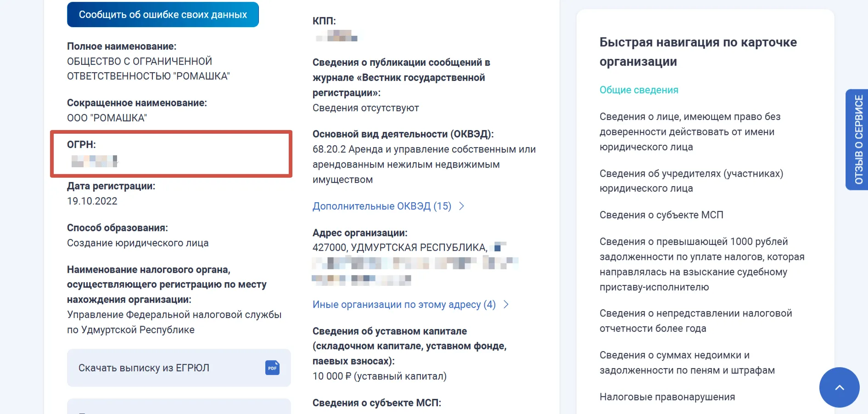The height and width of the screenshot is (414, 868).
Task: Click the scroll-to-top arrow button
Action: 839,387
